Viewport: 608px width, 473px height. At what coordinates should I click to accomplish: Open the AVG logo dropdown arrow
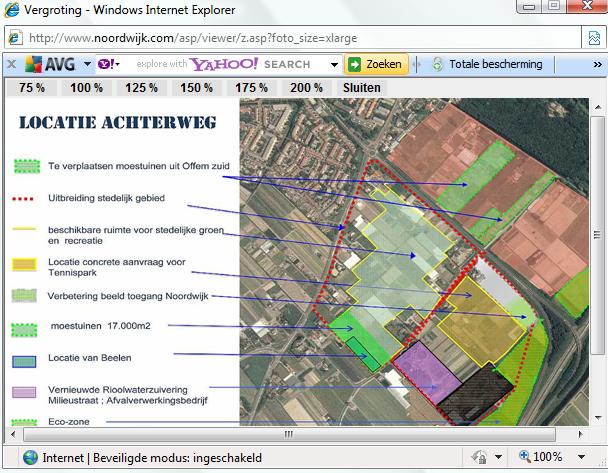click(x=88, y=64)
